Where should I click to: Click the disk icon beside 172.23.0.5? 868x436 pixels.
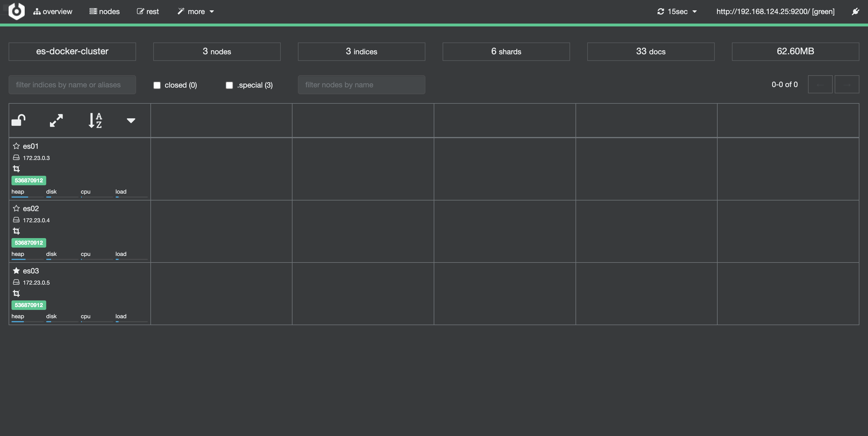point(16,282)
